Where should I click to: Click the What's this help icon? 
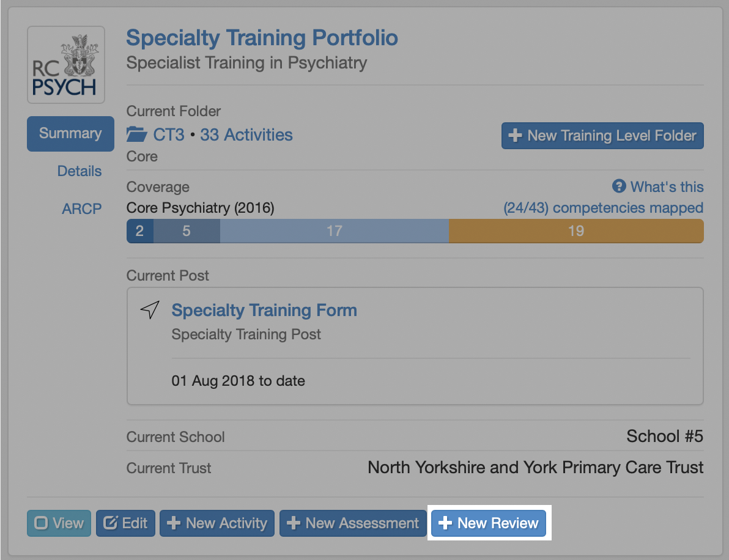[619, 186]
